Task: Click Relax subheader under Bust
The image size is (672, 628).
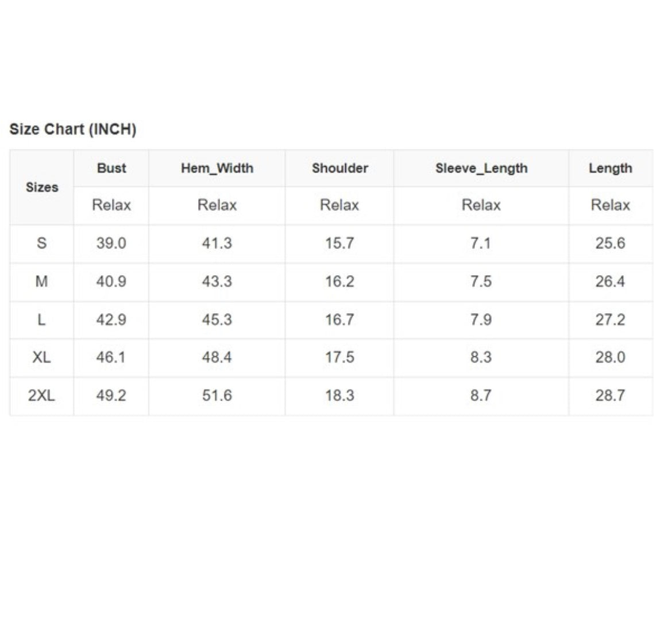Action: pos(111,205)
